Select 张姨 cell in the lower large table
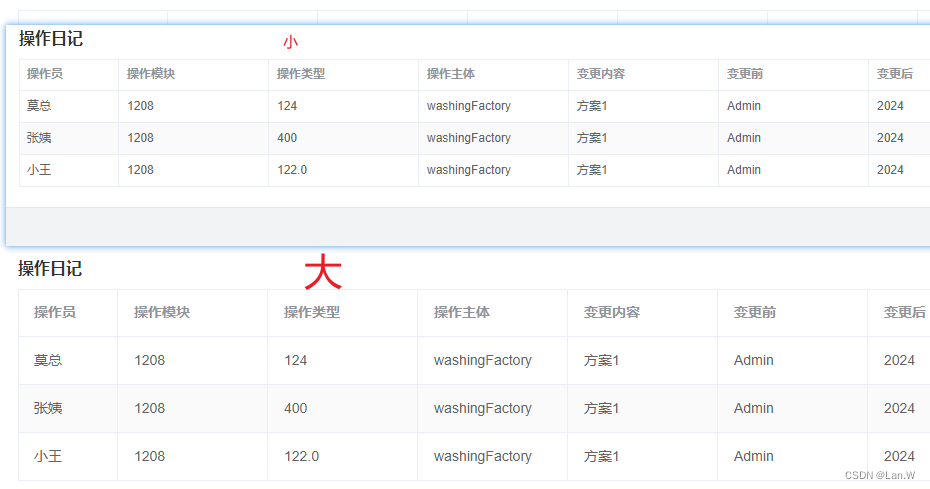 tap(48, 408)
